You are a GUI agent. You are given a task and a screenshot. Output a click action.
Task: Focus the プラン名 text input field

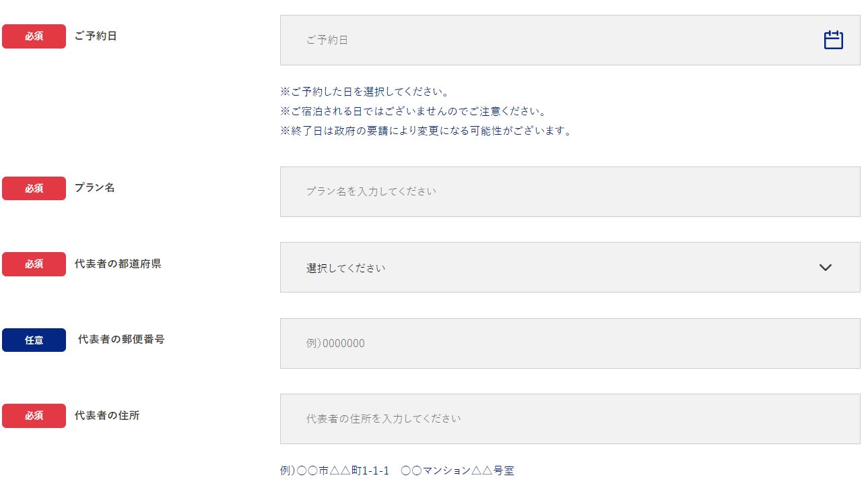[x=570, y=191]
